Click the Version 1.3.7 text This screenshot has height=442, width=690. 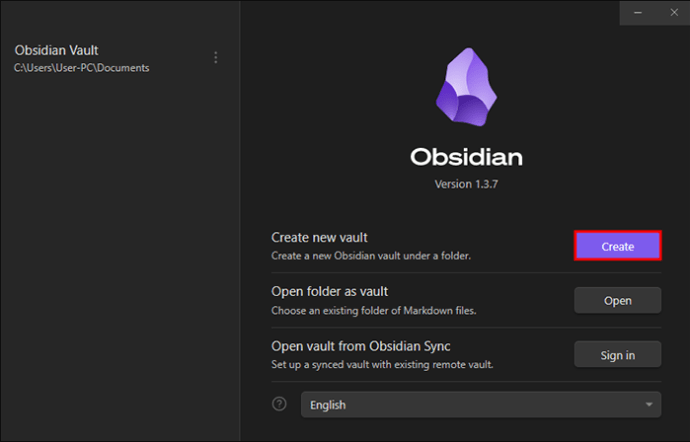click(466, 184)
